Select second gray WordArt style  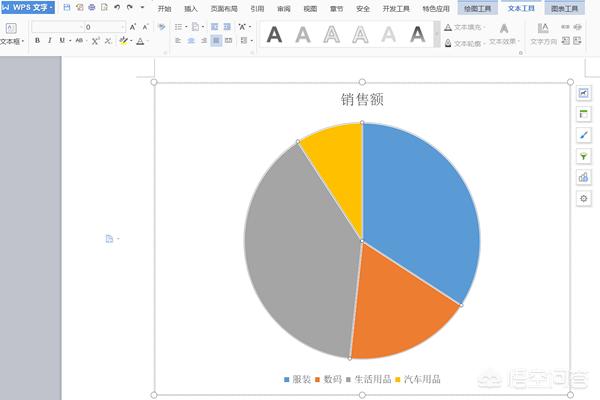pyautogui.click(x=303, y=34)
